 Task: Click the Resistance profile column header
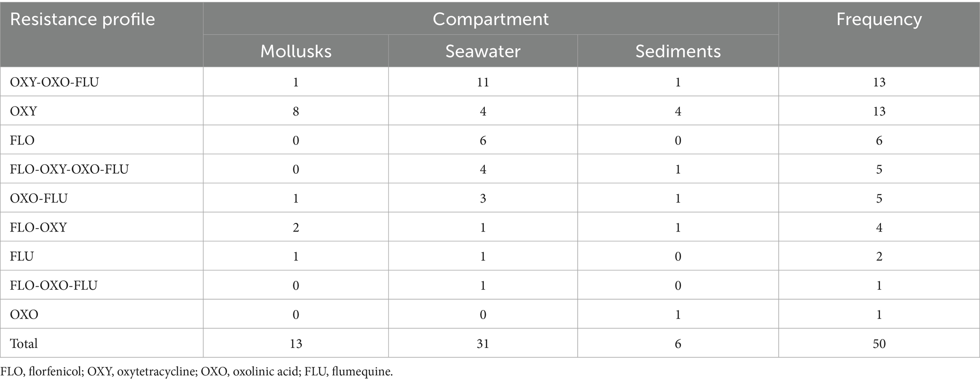[x=82, y=19]
